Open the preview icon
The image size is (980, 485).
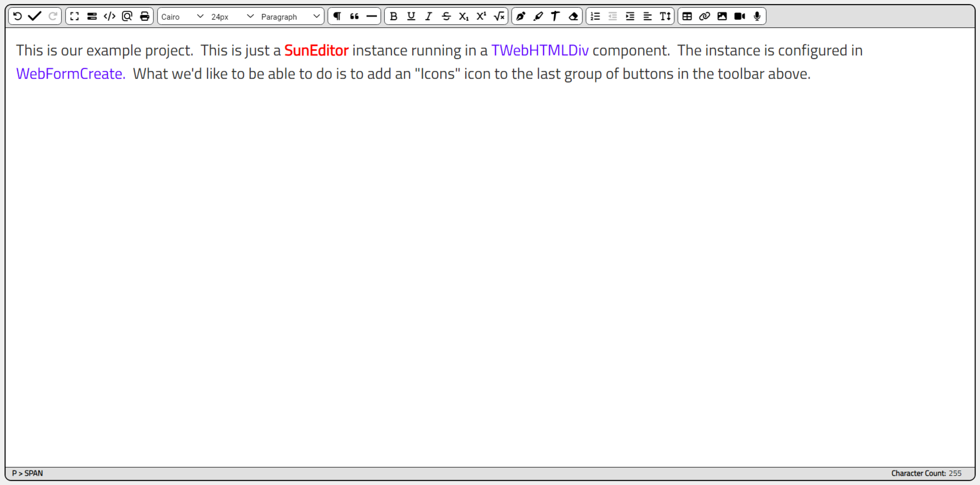(x=127, y=16)
